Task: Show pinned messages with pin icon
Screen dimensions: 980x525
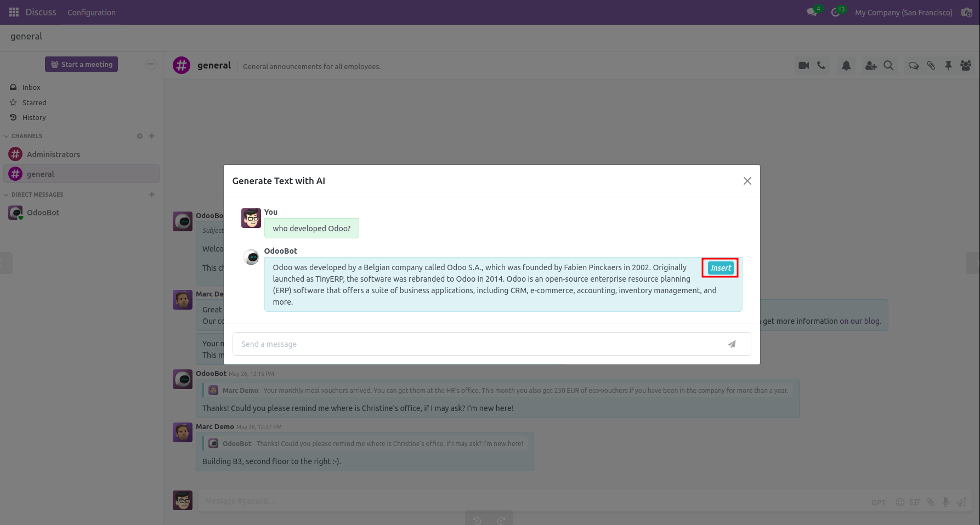Action: [x=948, y=66]
